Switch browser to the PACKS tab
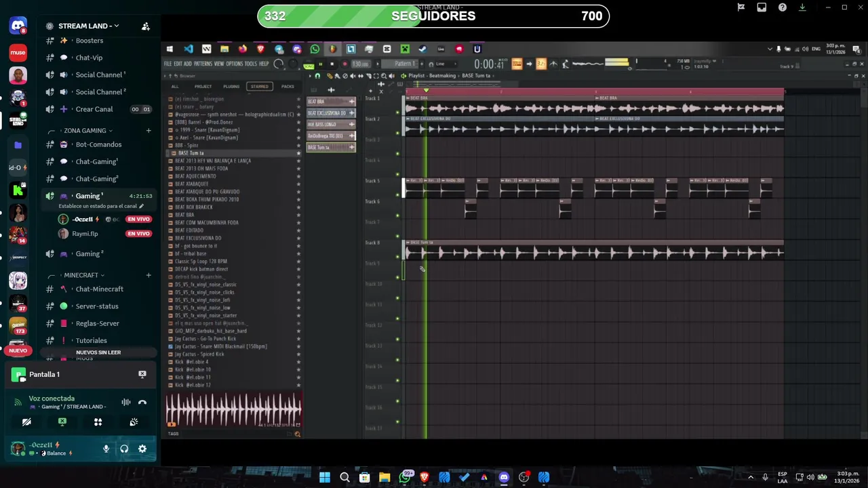 point(288,86)
